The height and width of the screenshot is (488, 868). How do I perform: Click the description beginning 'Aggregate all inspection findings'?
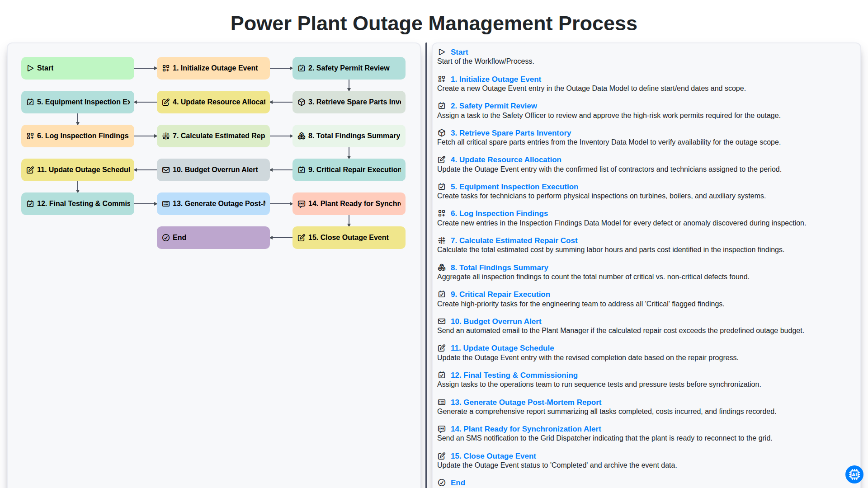point(593,277)
